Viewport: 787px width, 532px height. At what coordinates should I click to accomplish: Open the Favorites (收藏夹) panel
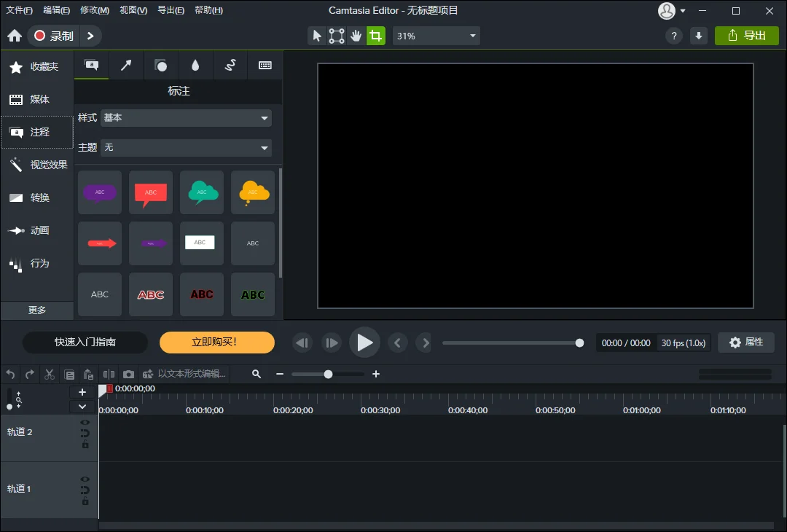[37, 67]
